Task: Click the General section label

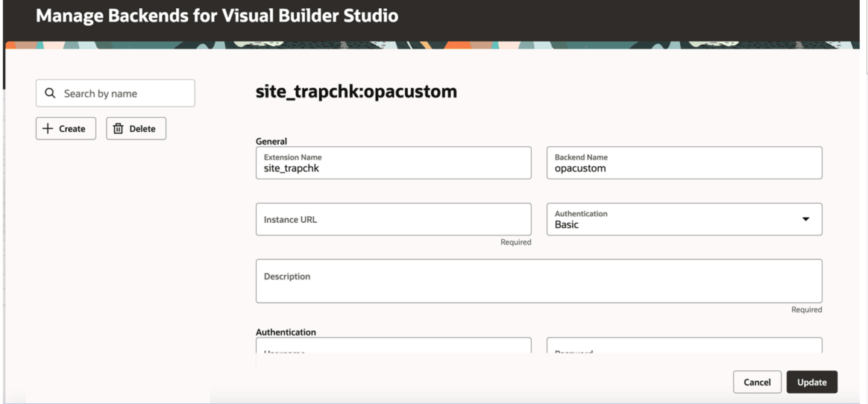Action: (271, 141)
